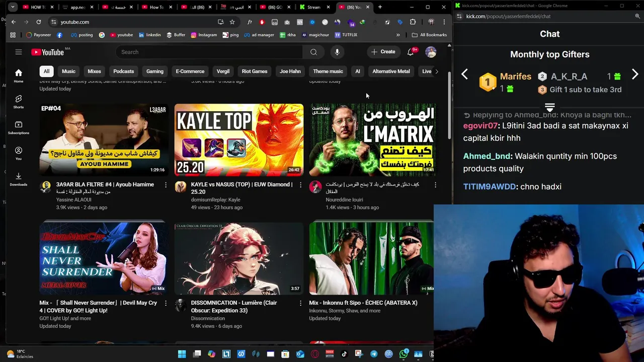Open options for Noureddine louiri video
Viewport: 644px width, 362px height.
pyautogui.click(x=435, y=185)
